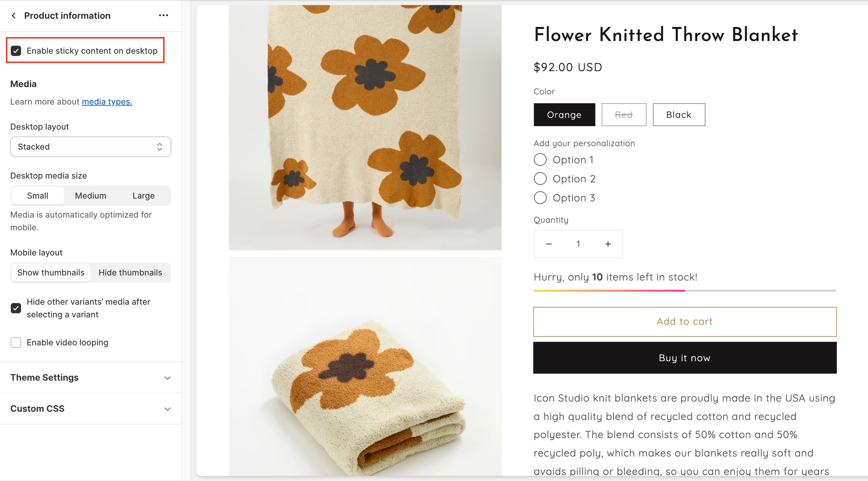Viewport: 868px width, 481px height.
Task: Increase quantity with the plus icon
Action: pyautogui.click(x=608, y=244)
